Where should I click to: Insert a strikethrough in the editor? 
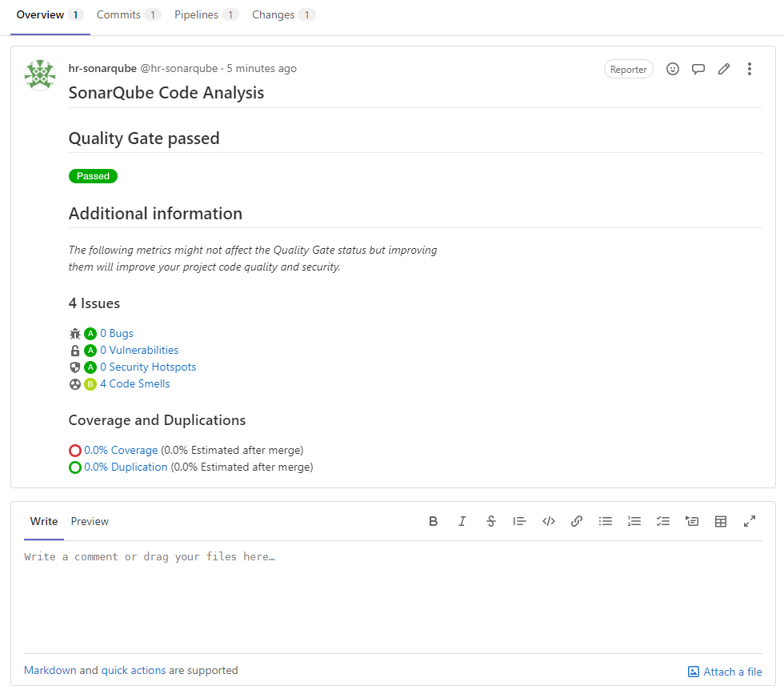[x=491, y=521]
